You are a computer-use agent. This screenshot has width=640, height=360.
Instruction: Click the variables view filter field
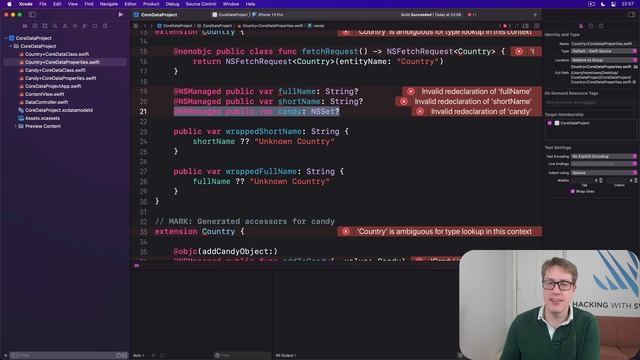[242, 356]
